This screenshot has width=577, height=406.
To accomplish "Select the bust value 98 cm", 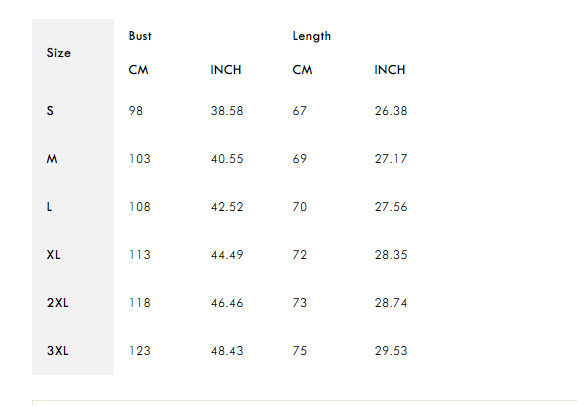I will pyautogui.click(x=136, y=111).
